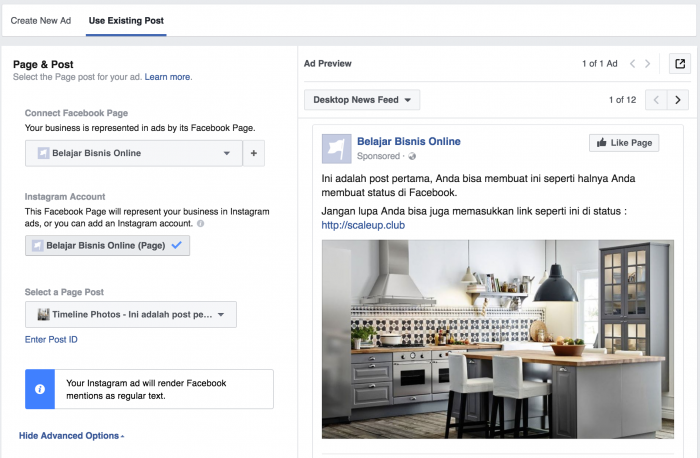The image size is (700, 458).
Task: Click the Enter Post ID link
Action: coord(51,341)
